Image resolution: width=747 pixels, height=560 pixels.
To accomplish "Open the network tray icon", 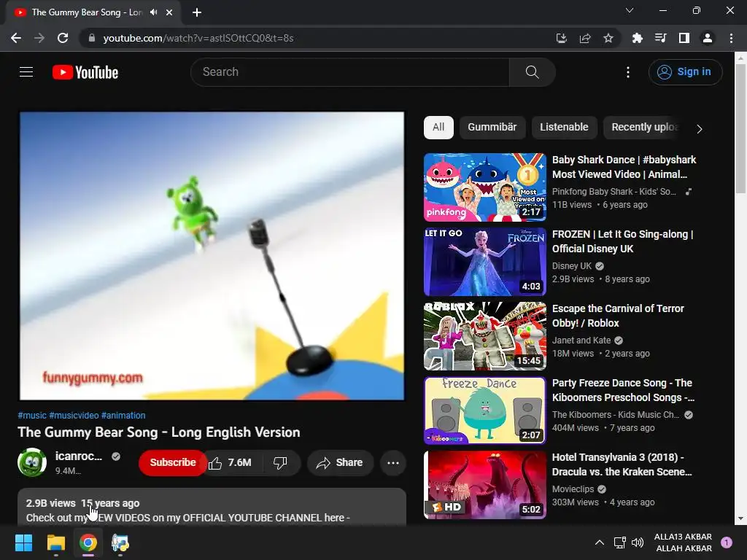I will (619, 542).
